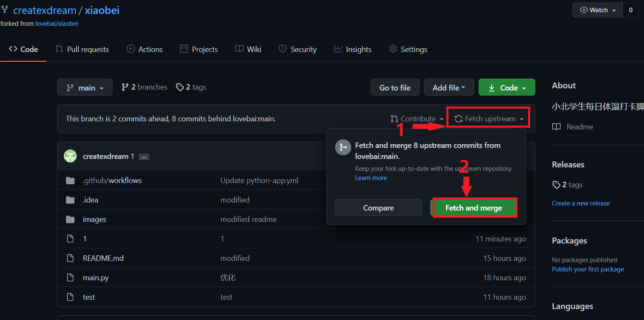
Task: Click the .idea folder icon
Action: coord(70,200)
